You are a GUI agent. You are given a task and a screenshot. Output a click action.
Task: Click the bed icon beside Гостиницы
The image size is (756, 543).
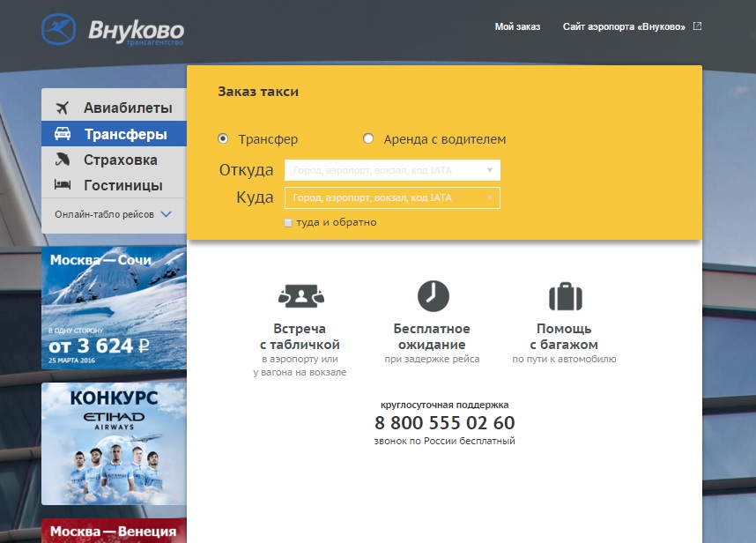point(63,185)
